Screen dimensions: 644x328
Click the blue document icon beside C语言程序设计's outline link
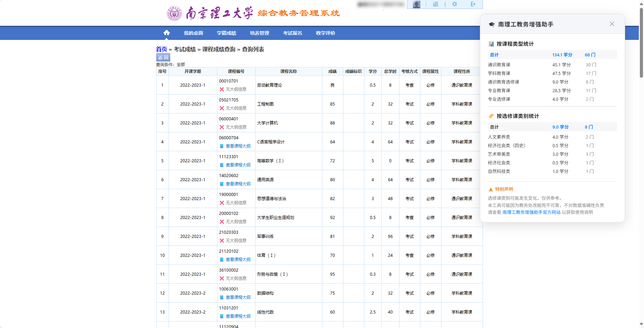coord(222,146)
